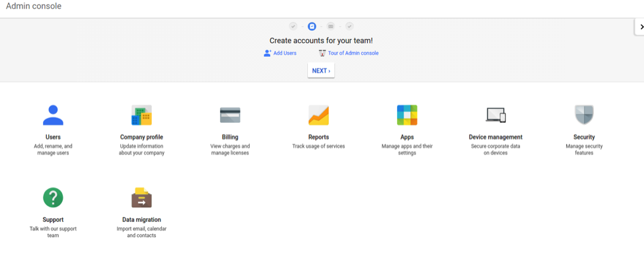Click Tour of Admin console link
The height and width of the screenshot is (266, 644).
[x=353, y=53]
